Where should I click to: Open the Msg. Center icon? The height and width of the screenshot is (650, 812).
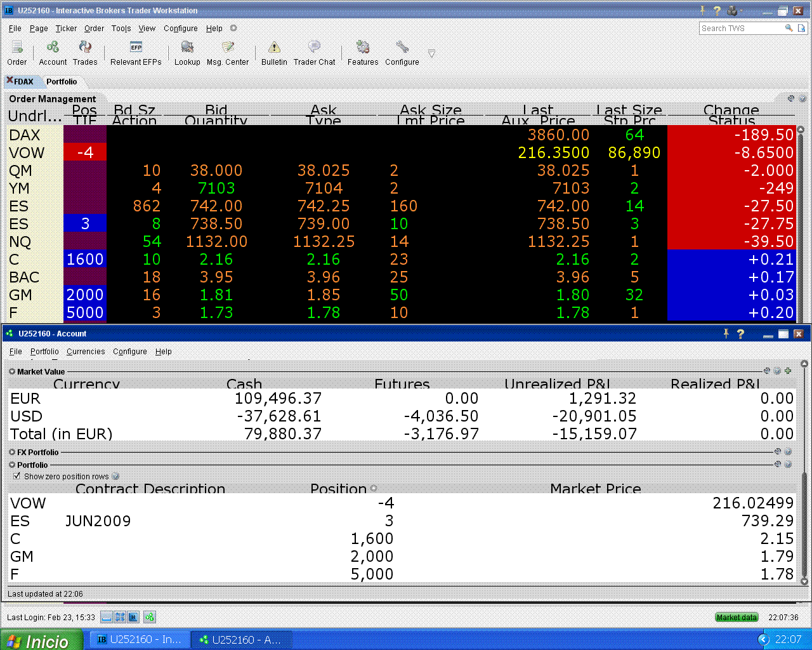click(228, 53)
